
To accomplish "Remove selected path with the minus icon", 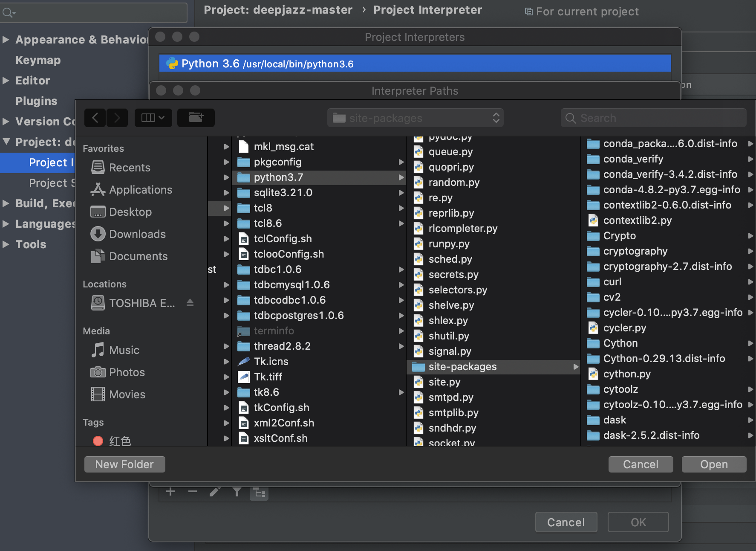I will point(193,492).
